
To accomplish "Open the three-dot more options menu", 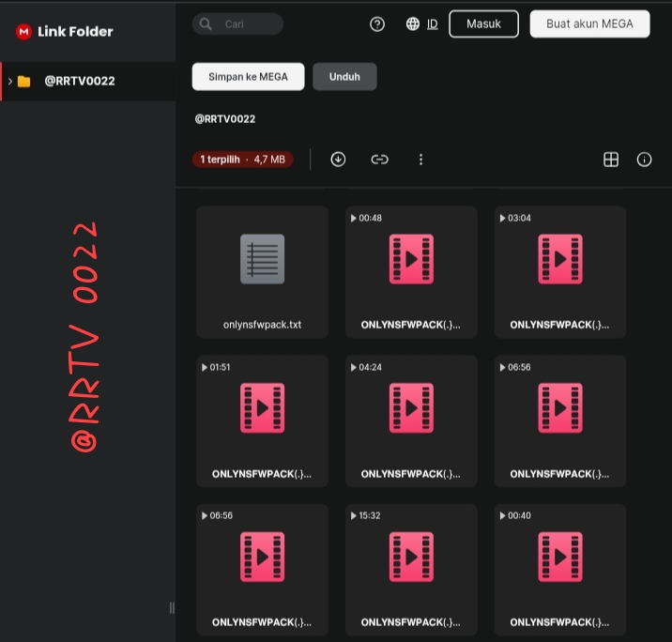I will tap(420, 160).
